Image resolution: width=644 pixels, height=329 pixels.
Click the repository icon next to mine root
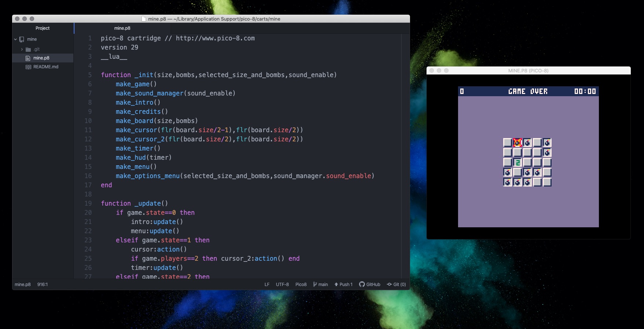pos(22,39)
